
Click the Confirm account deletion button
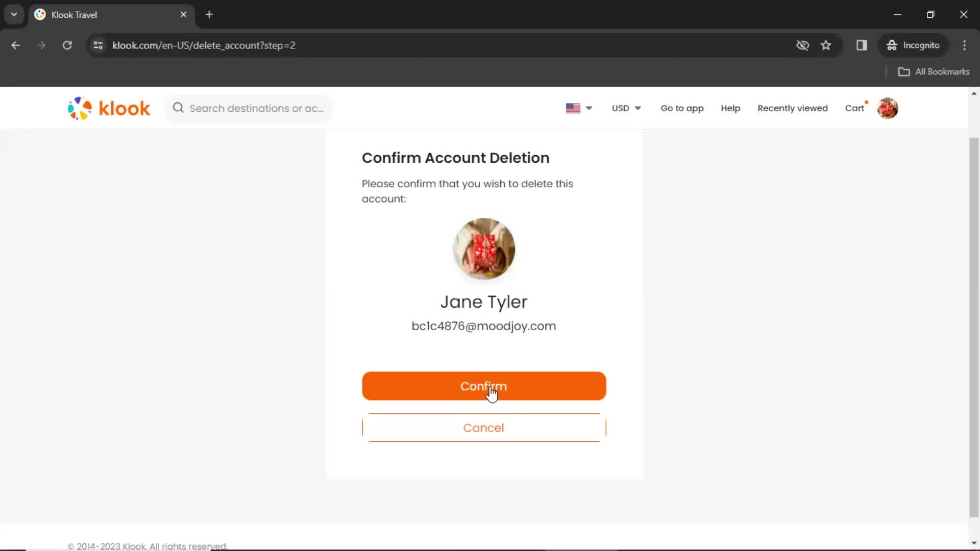[x=483, y=386]
